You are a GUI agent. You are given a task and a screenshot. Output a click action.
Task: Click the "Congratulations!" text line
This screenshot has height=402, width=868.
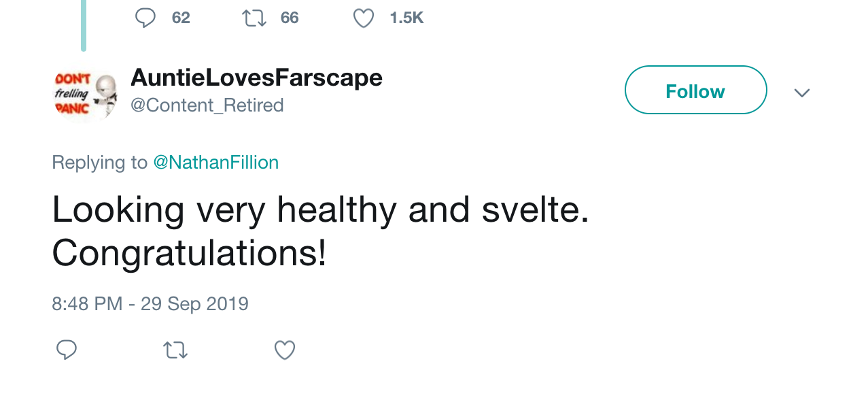pyautogui.click(x=189, y=254)
